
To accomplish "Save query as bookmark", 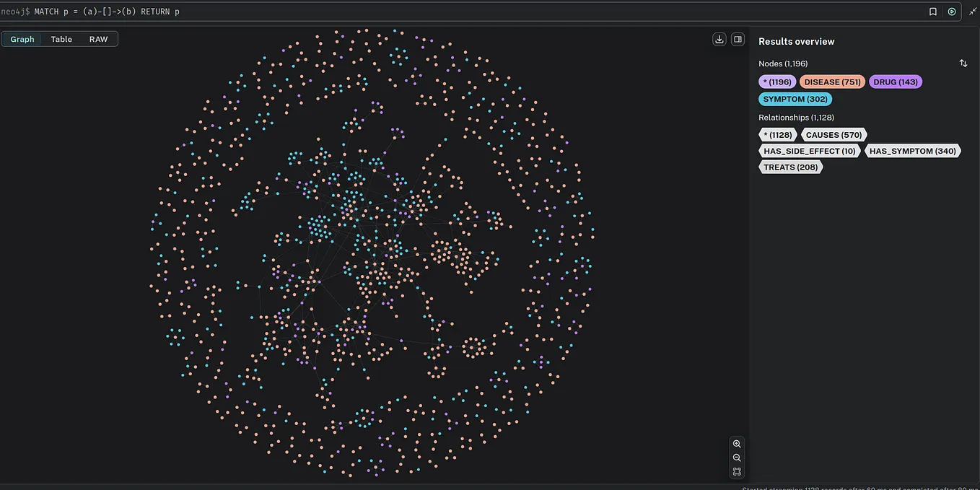I will click(x=932, y=11).
